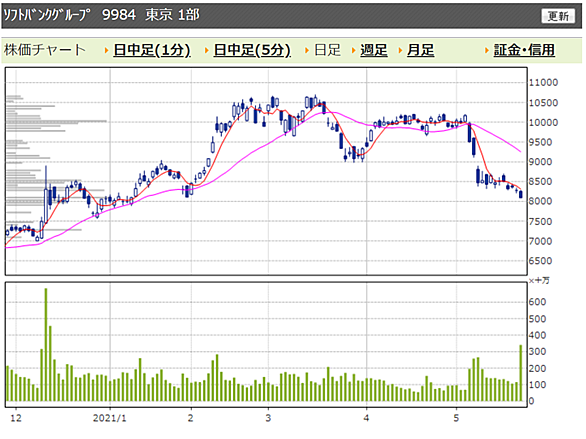
Task: Click the 500 volume axis label
Action: [x=537, y=319]
